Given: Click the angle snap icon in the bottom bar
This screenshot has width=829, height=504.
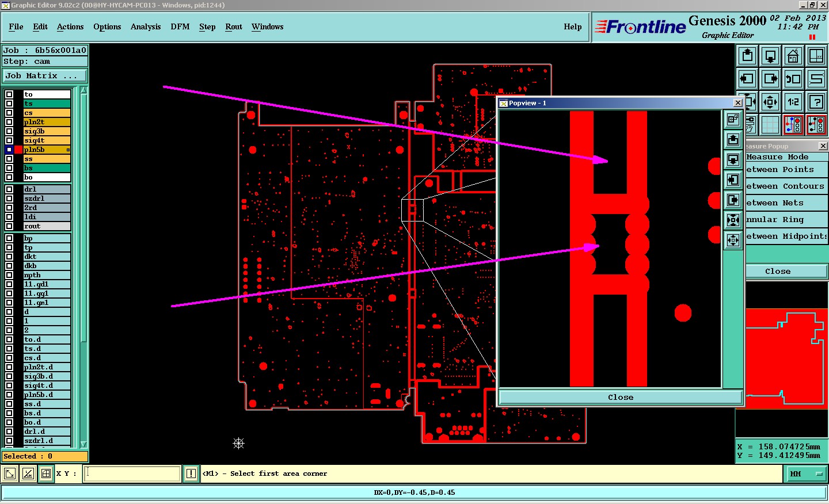Looking at the screenshot, I should (x=28, y=474).
